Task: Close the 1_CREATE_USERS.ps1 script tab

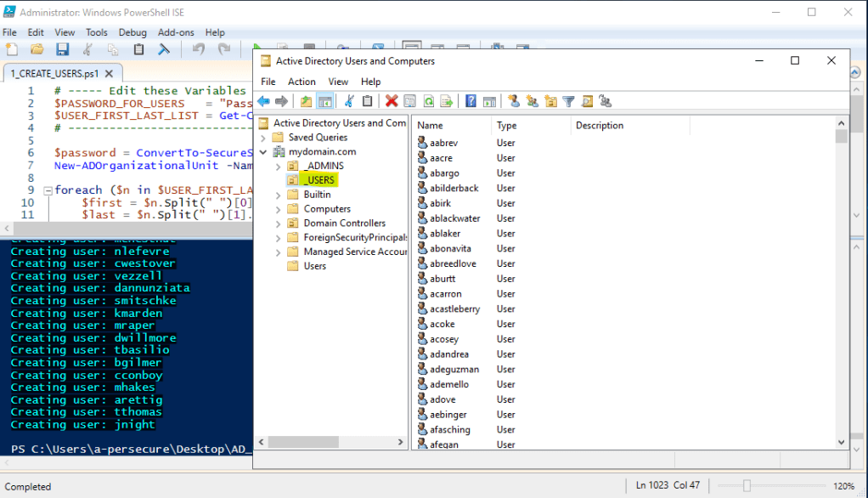Action: click(110, 73)
